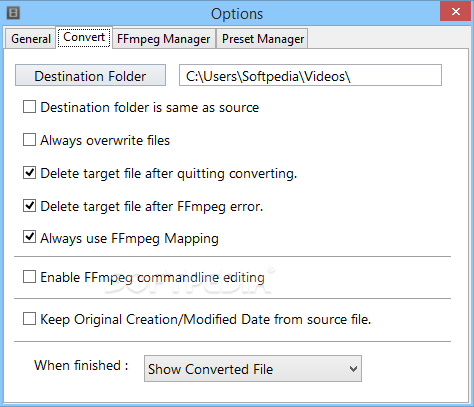Click the application icon in the title bar
Viewport: 474px width, 407px height.
point(13,13)
